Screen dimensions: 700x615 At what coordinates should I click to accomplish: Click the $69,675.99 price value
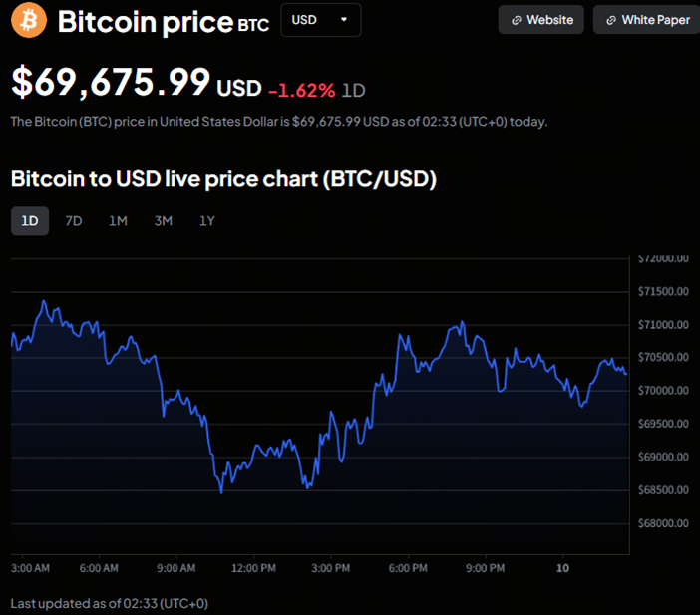tap(111, 82)
